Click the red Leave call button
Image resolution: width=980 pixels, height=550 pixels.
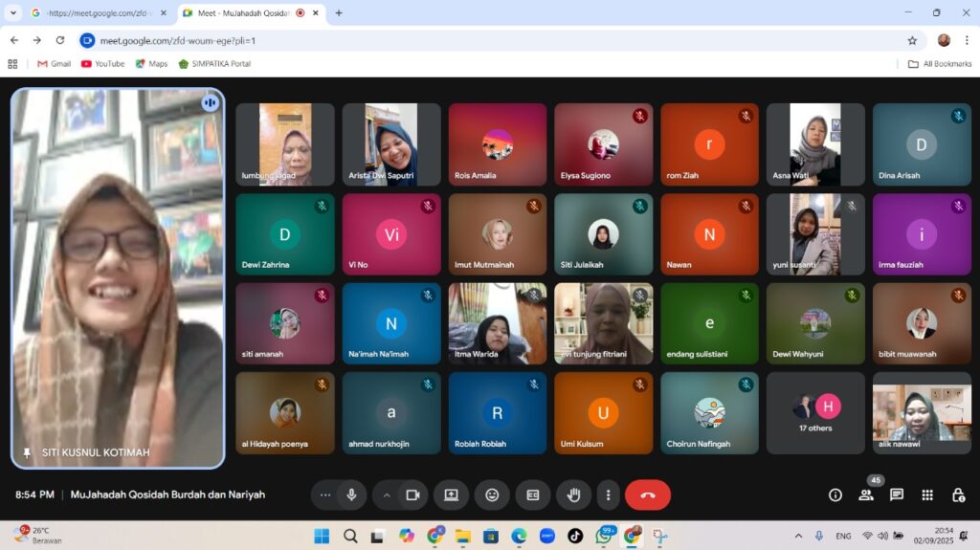pos(648,495)
